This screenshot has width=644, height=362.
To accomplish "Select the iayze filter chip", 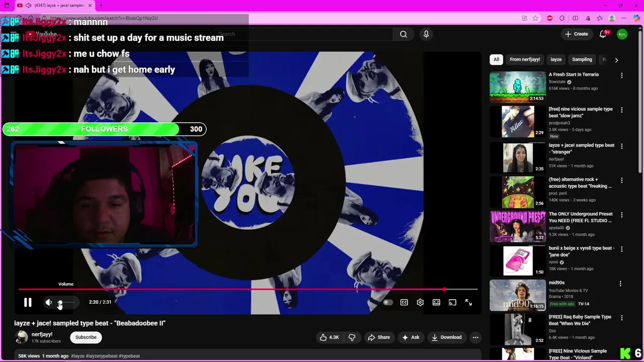I will coord(556,59).
